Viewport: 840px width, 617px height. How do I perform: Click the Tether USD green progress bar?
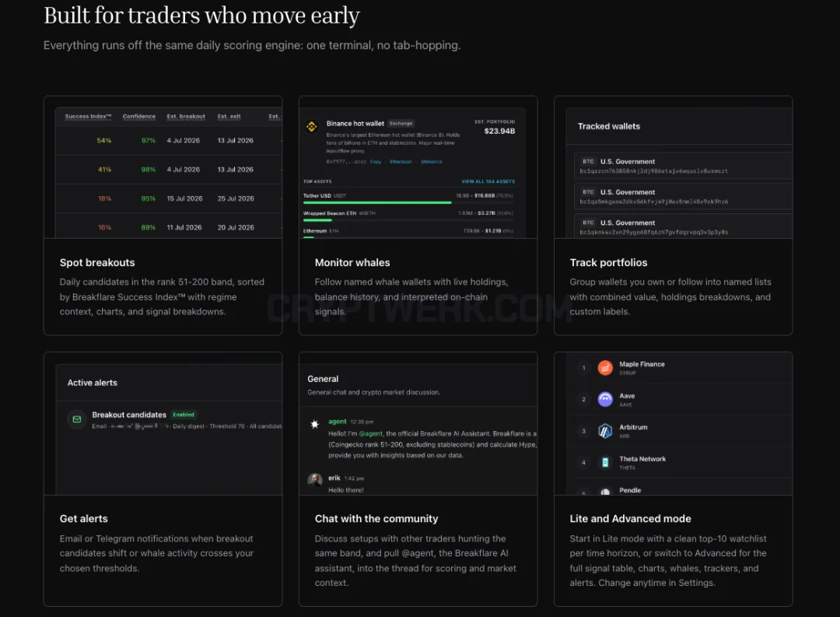377,202
